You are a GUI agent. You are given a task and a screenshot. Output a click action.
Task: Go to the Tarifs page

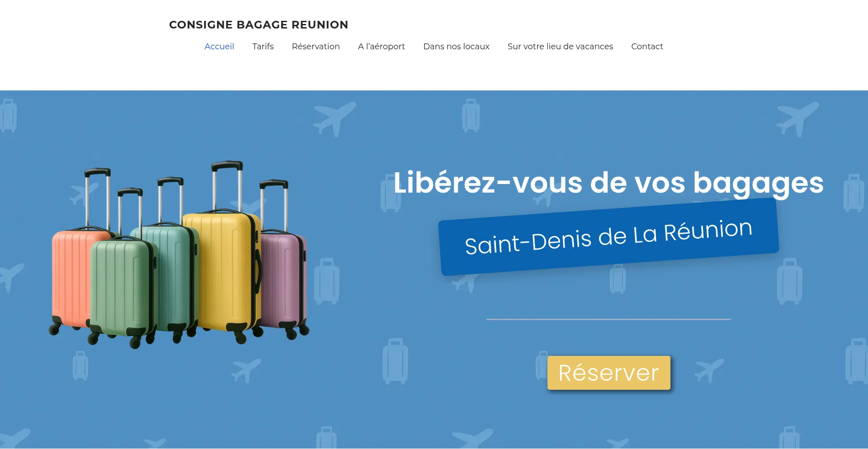tap(263, 47)
